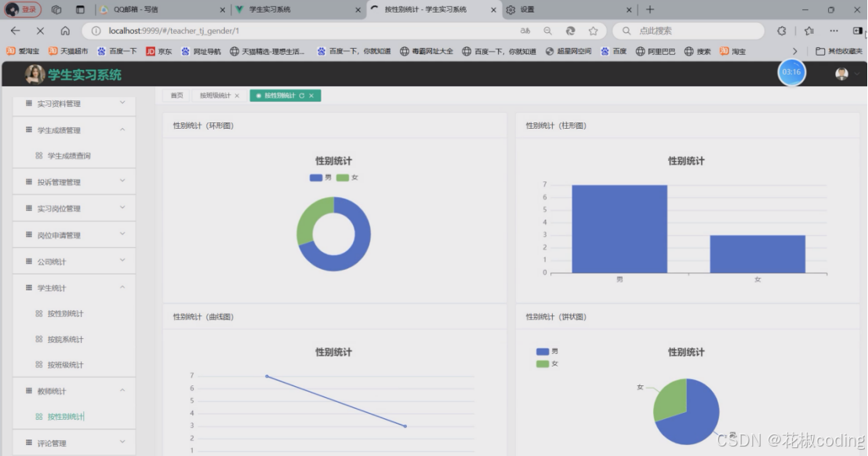The height and width of the screenshot is (456, 868).
Task: Expand the 投诉管理管理 menu chevron
Action: coord(122,181)
